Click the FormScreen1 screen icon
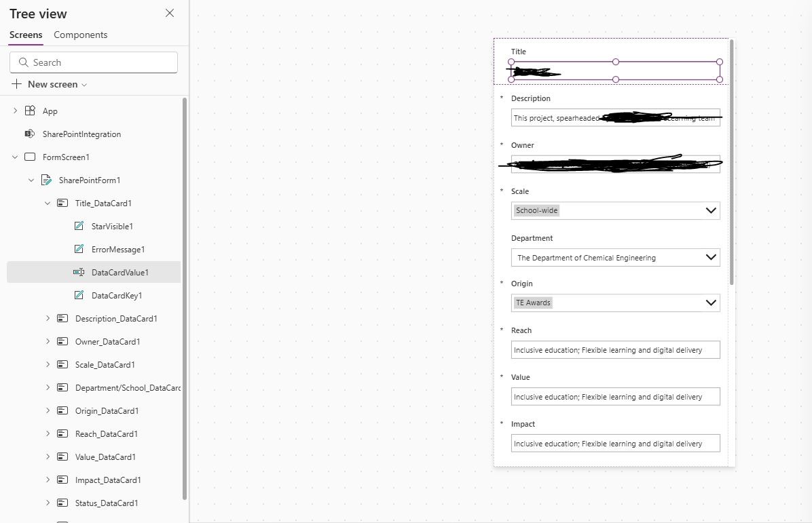 click(x=30, y=157)
